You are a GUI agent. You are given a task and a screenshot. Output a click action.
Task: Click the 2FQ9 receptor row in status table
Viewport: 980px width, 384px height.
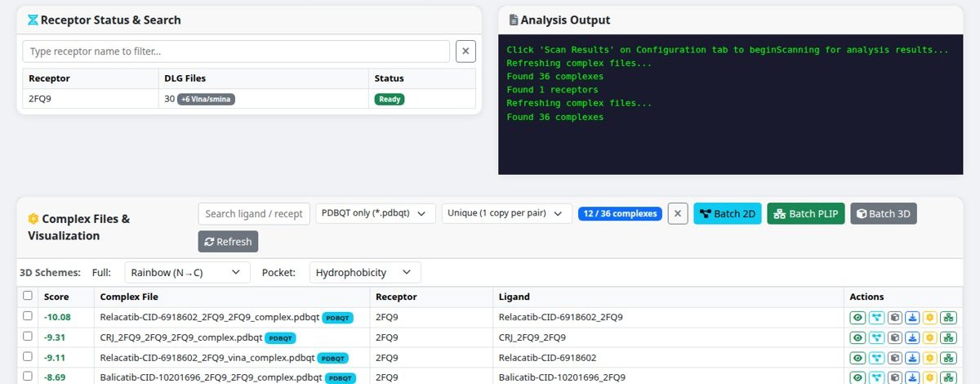click(249, 99)
